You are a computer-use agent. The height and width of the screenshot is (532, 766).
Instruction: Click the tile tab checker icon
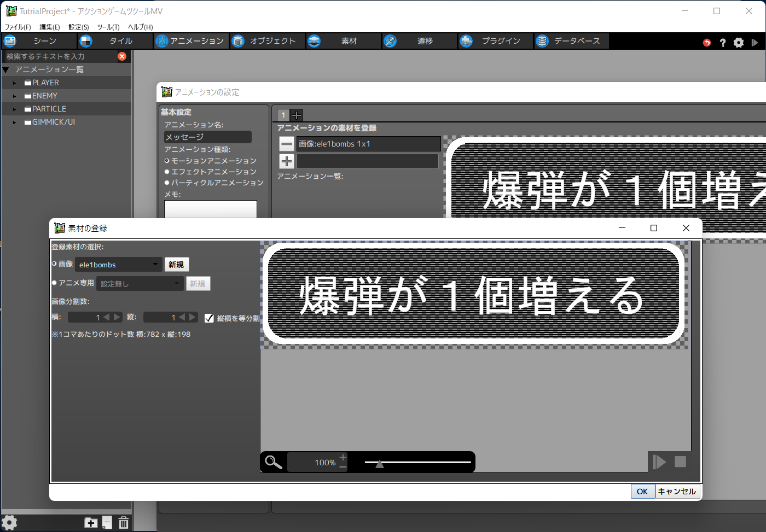click(86, 41)
